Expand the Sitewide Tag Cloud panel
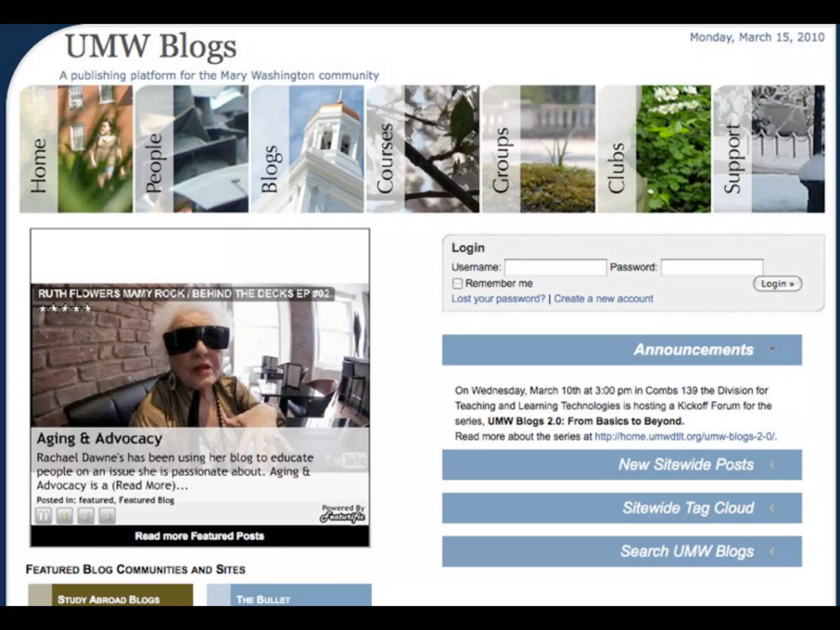The width and height of the screenshot is (840, 630). pyautogui.click(x=772, y=508)
